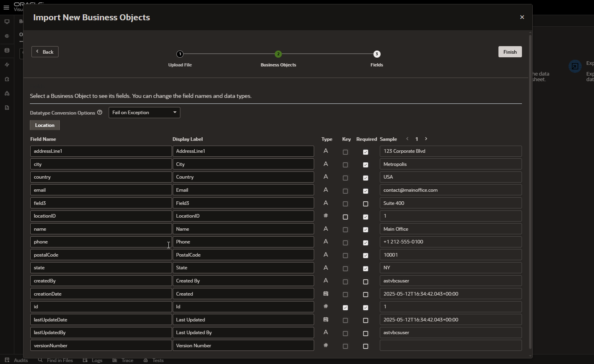Open Trace tab in bottom bar
Image resolution: width=594 pixels, height=364 pixels.
(123, 360)
